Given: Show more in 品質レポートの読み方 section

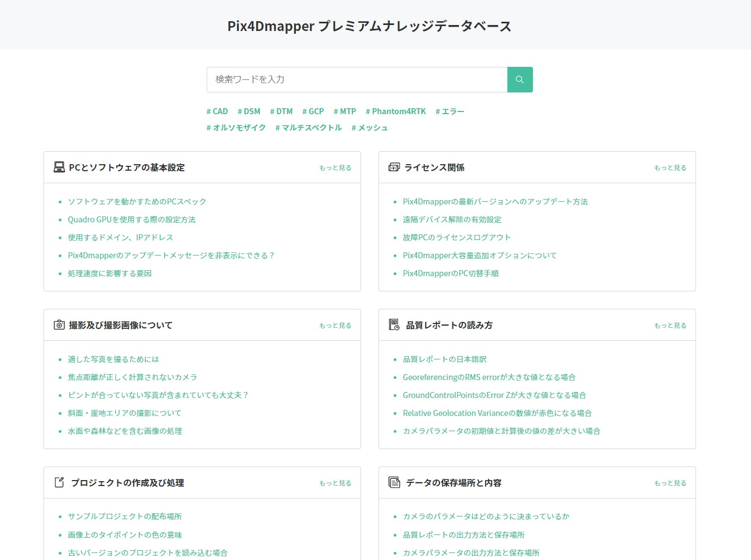Looking at the screenshot, I should click(x=670, y=326).
